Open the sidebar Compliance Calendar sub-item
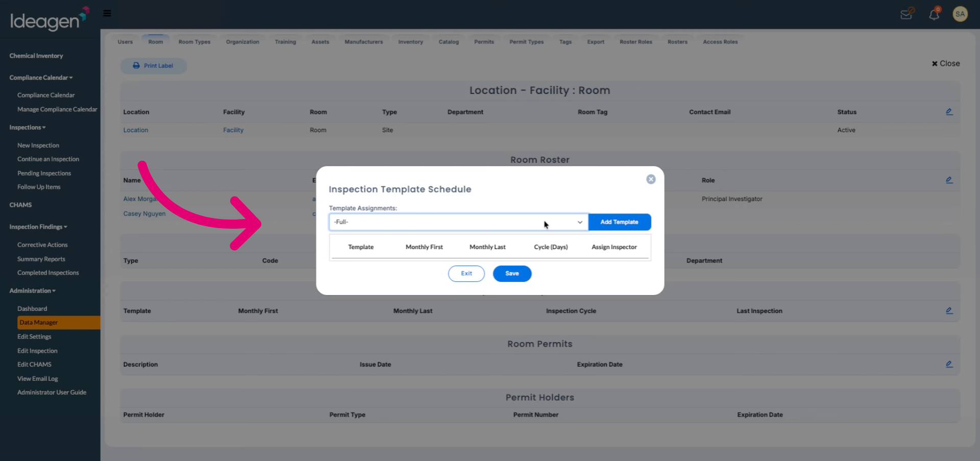The image size is (980, 461). click(x=46, y=95)
